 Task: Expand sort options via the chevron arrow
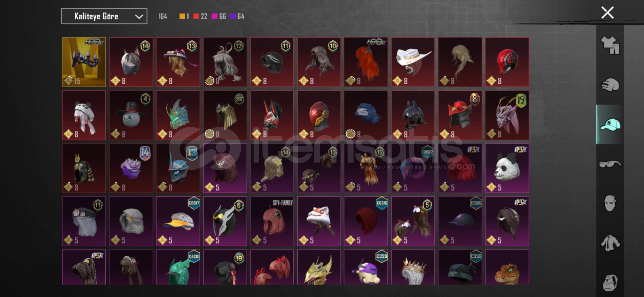(139, 17)
